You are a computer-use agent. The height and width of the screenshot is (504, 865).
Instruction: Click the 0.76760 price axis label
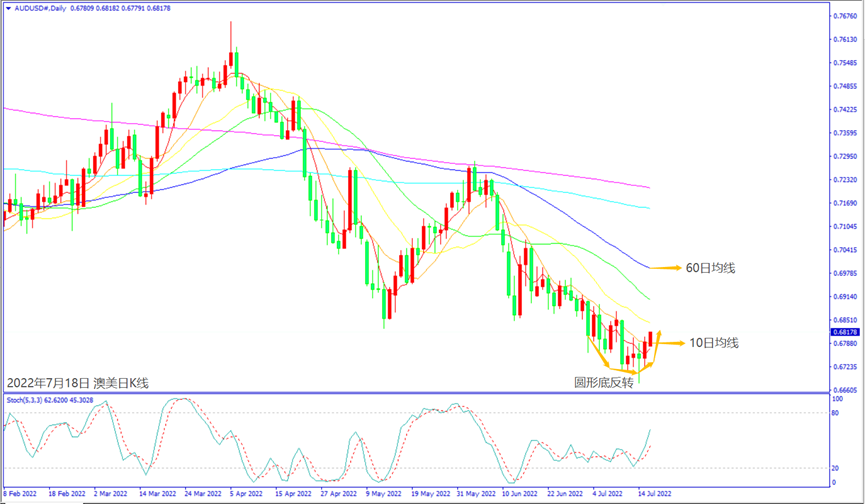coord(845,16)
